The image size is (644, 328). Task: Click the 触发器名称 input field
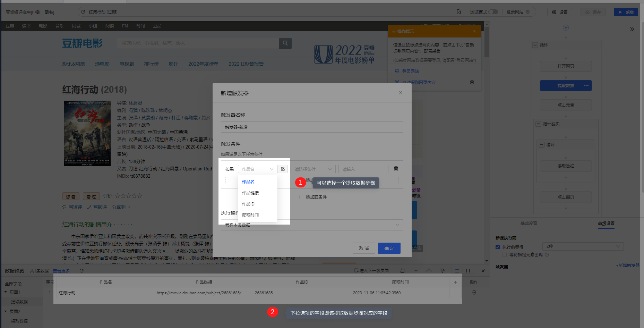tap(312, 127)
